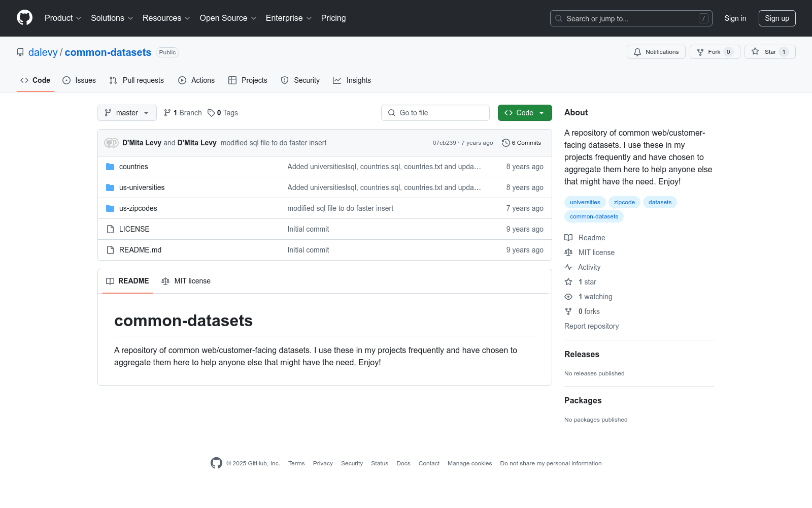This screenshot has height=508, width=812.
Task: Click the fork icon next to 0 forks
Action: (x=568, y=311)
